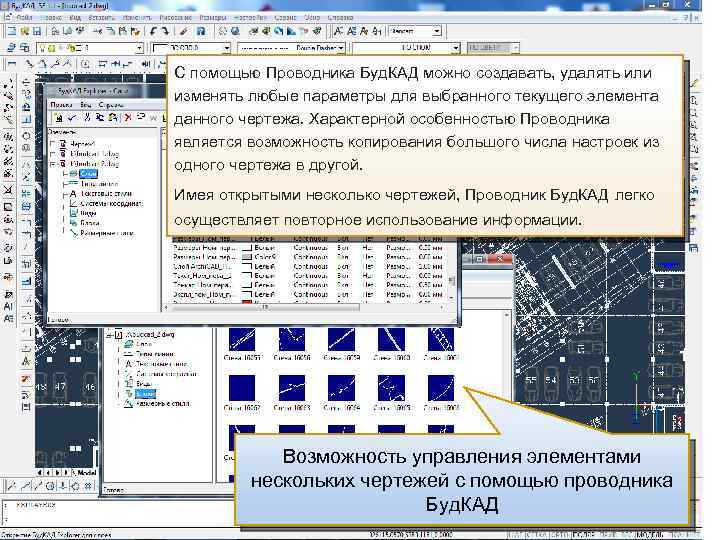The image size is (720, 540).
Task: Select the empty solid-blue block thumbnail
Action: tap(242, 388)
